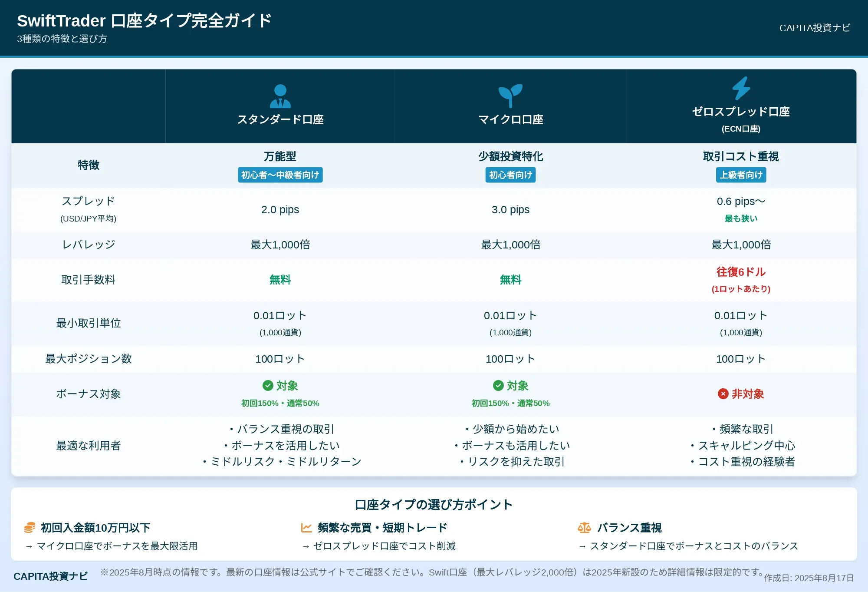
Task: Click the (1ロットあたり) note
Action: pos(741,289)
